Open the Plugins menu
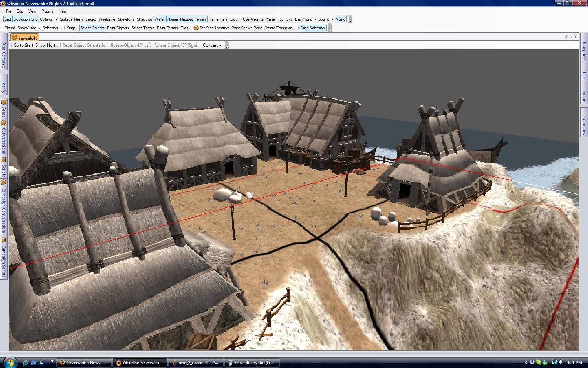Image resolution: width=588 pixels, height=368 pixels. tap(47, 11)
